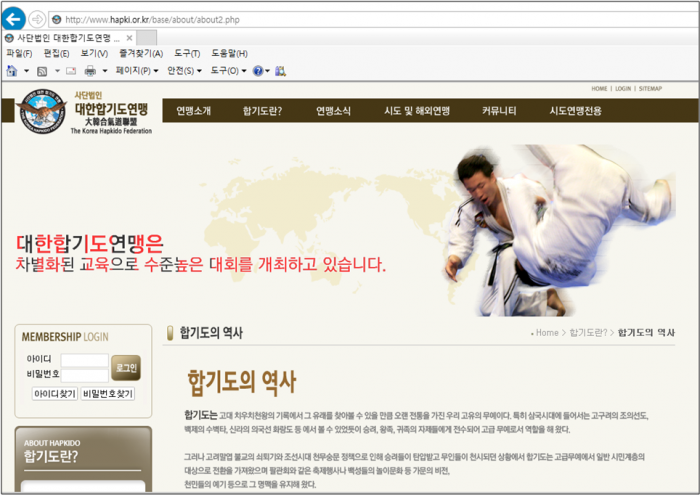Screen dimensions: 700x495
Task: Click the 아이디 input field
Action: click(x=84, y=360)
